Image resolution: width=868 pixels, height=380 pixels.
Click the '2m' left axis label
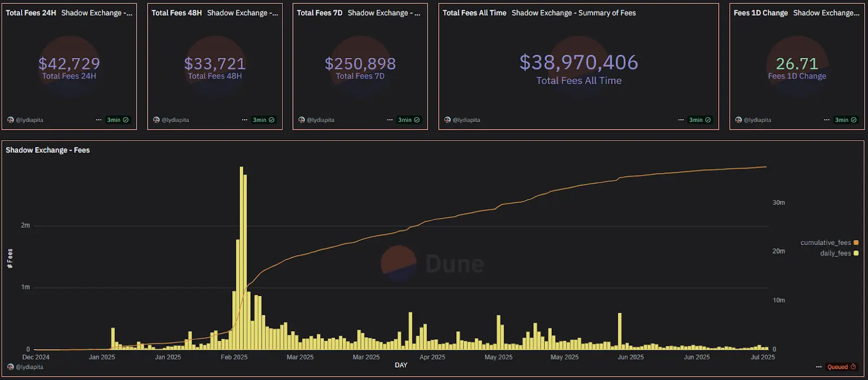pos(25,226)
